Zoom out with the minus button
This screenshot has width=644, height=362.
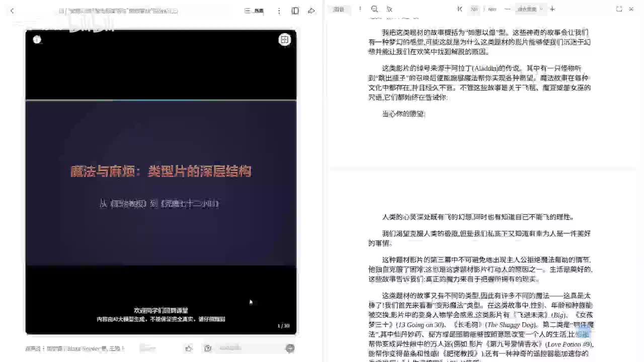tap(507, 9)
